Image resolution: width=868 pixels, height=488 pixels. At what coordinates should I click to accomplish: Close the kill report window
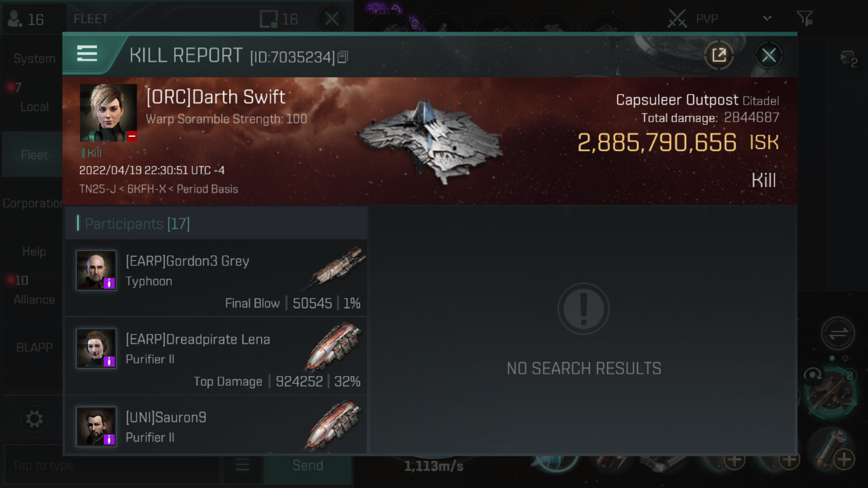pyautogui.click(x=769, y=56)
